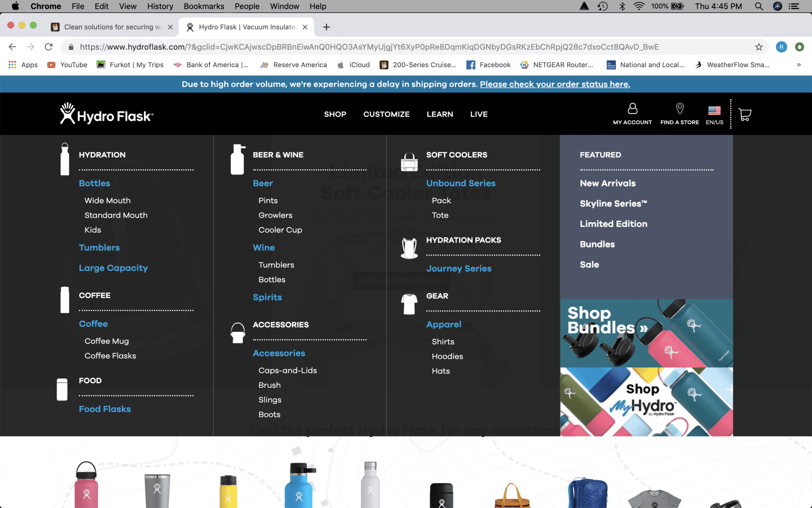This screenshot has width=812, height=508.
Task: Click the Hydration bottle icon
Action: pos(65,159)
